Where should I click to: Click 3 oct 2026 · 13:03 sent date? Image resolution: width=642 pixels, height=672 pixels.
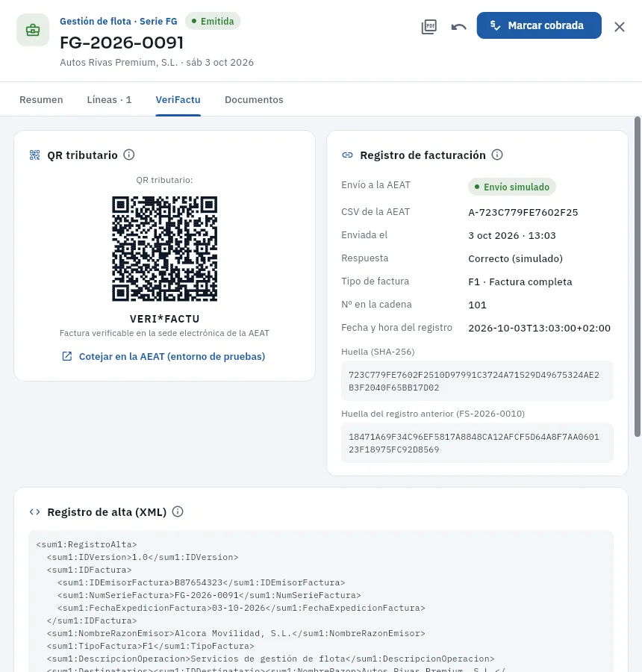point(511,235)
